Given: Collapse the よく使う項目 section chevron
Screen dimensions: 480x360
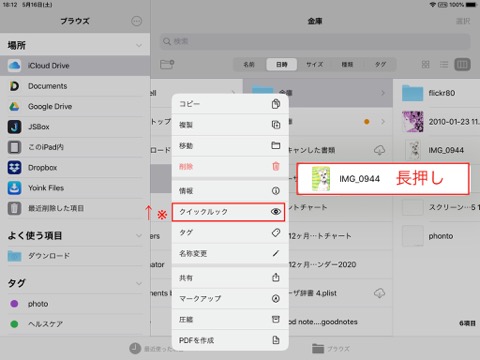Looking at the screenshot, I should pos(139,236).
